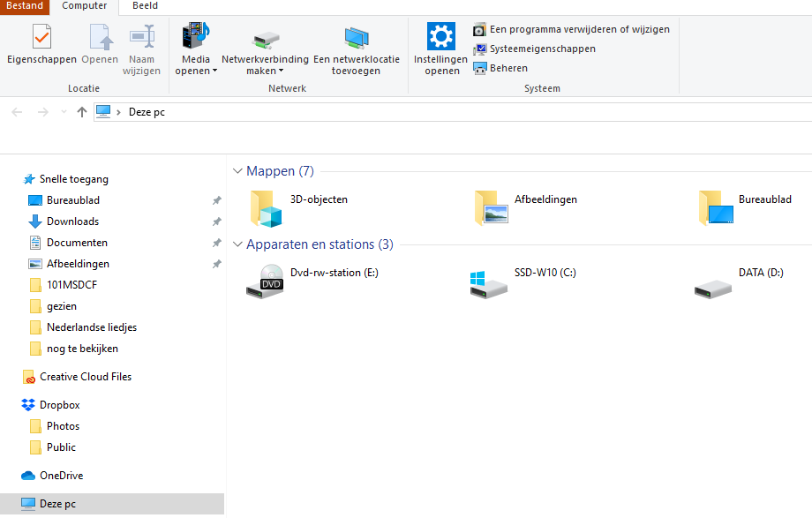Screen dimensions: 812x518
Task: Collapse the Mappen (7) group
Action: (237, 171)
